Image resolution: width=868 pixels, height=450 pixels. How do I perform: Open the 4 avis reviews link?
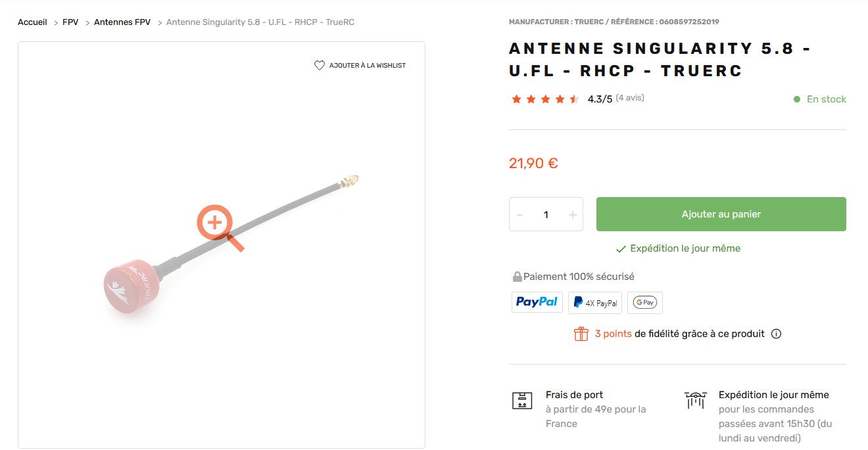coord(630,98)
